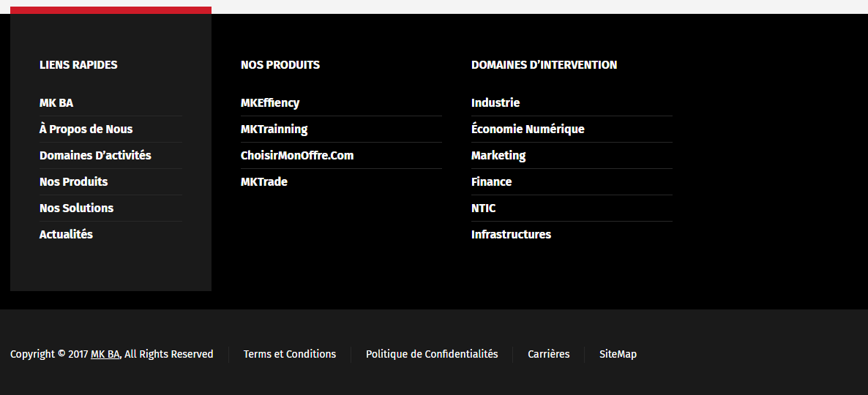Click the NTIC link
Viewport: 868px width, 395px height.
click(x=483, y=208)
